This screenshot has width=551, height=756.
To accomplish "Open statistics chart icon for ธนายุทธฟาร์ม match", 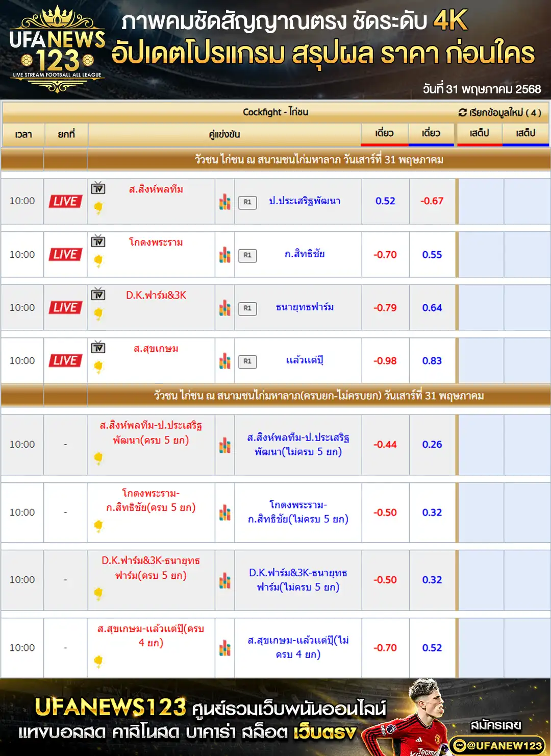I will pyautogui.click(x=225, y=308).
